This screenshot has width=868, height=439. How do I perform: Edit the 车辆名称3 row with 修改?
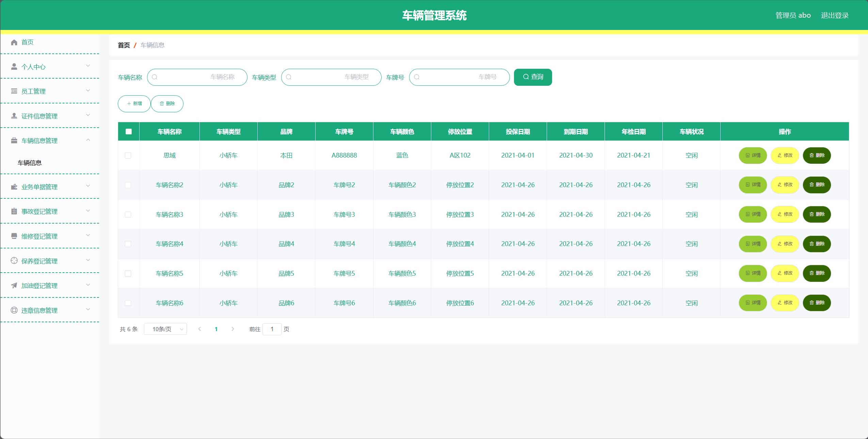(785, 214)
